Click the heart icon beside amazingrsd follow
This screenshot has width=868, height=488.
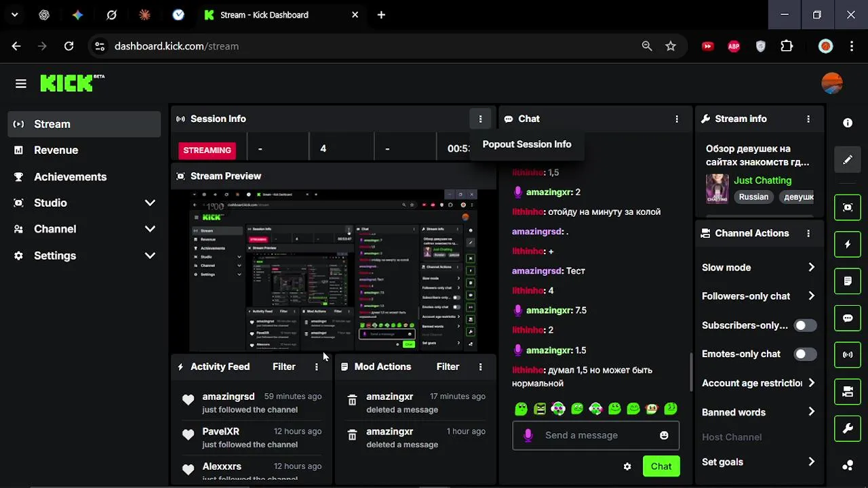(188, 400)
